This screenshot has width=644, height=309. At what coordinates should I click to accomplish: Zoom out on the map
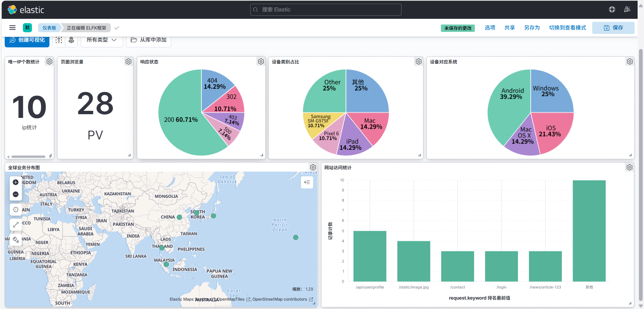pos(15,194)
